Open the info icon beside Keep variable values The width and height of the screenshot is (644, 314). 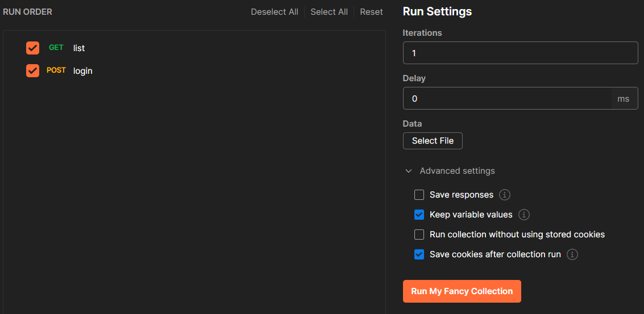523,215
